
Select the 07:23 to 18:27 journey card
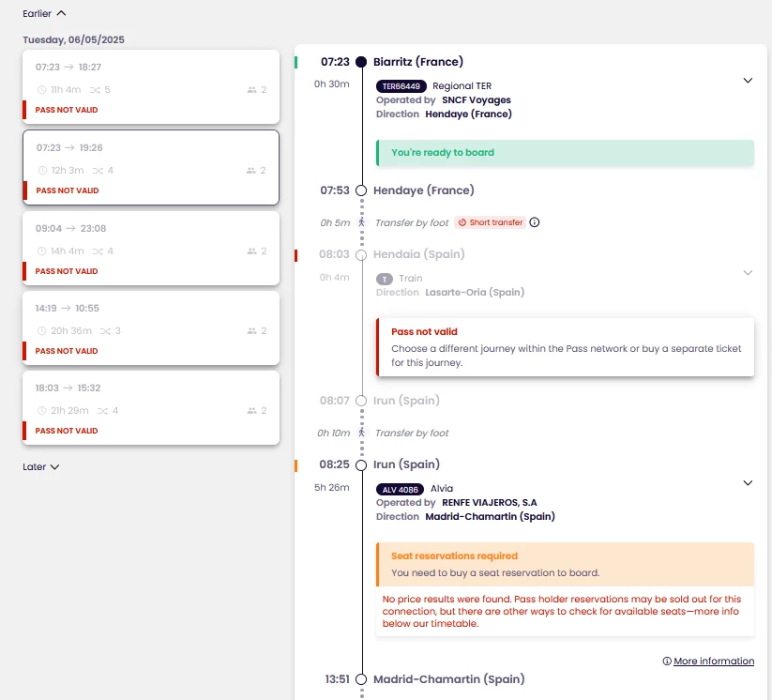(150, 86)
